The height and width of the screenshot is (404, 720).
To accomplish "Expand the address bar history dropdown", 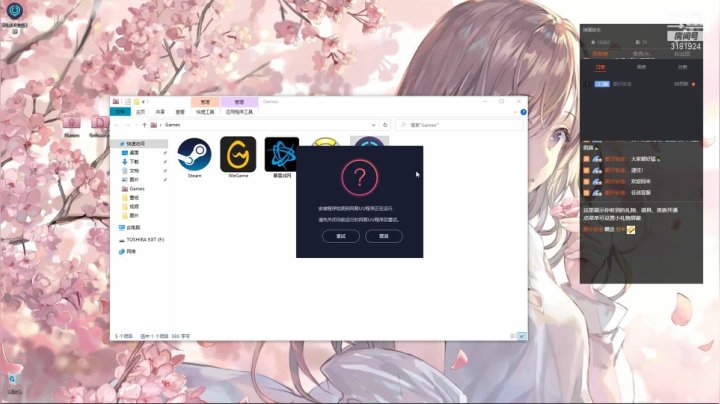I will (373, 125).
